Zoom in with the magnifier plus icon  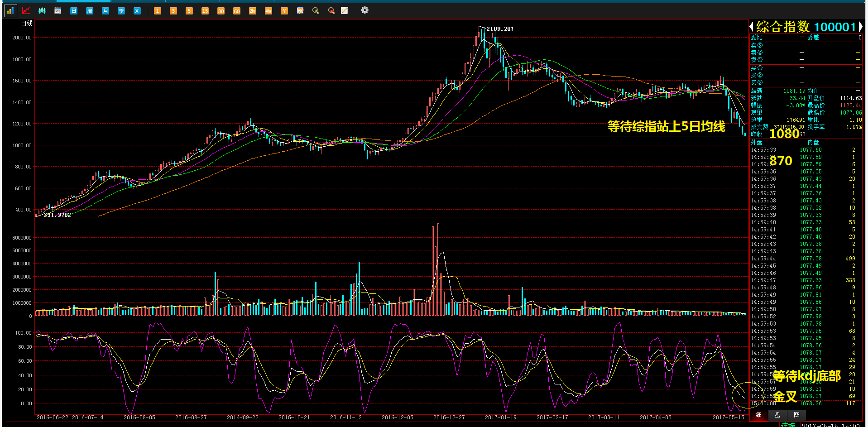316,11
